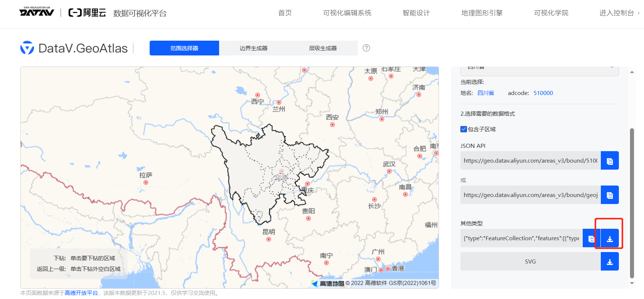The height and width of the screenshot is (299, 644).
Task: Open 地理图形引擎 navigation item
Action: click(x=482, y=13)
